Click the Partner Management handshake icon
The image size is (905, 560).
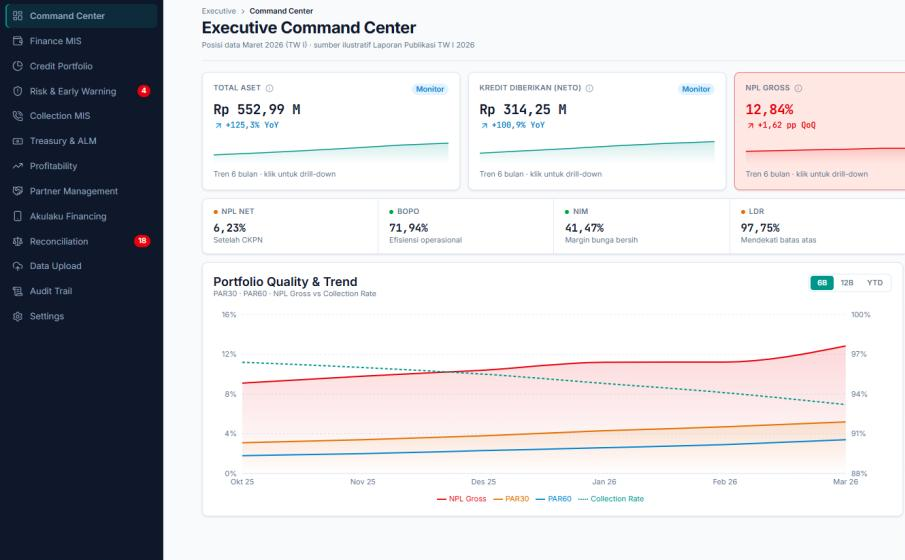click(18, 191)
